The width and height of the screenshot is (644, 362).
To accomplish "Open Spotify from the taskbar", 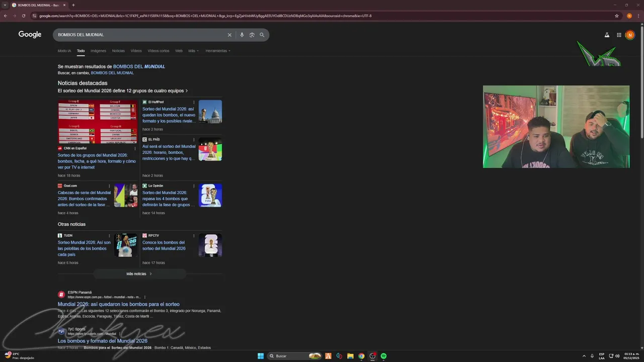I will 383,356.
